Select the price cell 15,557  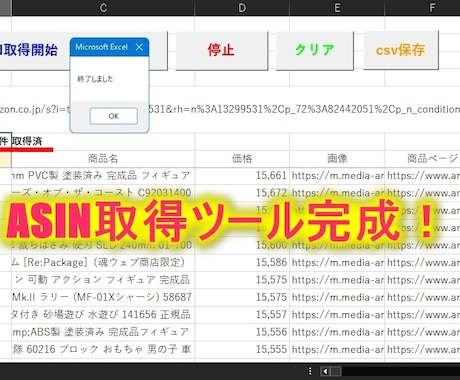242,315
